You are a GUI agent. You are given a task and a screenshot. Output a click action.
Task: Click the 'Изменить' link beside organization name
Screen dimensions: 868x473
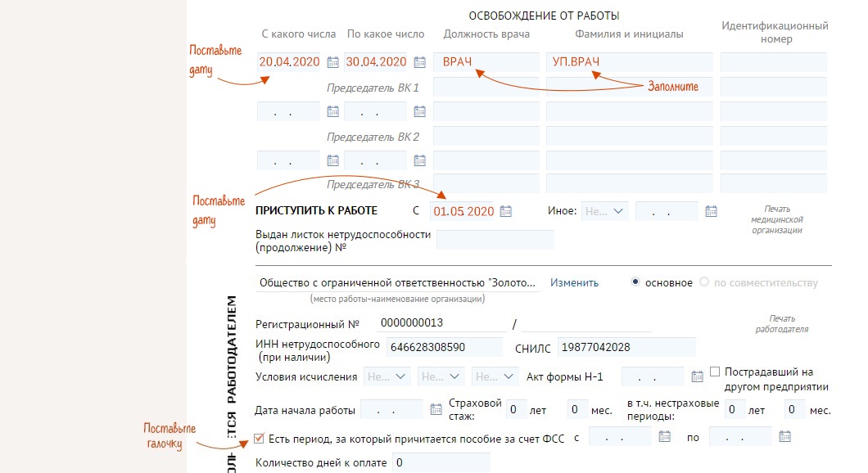point(574,282)
